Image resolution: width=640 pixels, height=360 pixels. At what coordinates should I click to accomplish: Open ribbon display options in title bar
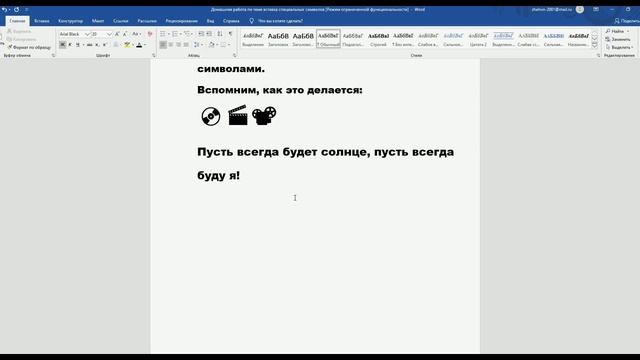[x=596, y=9]
